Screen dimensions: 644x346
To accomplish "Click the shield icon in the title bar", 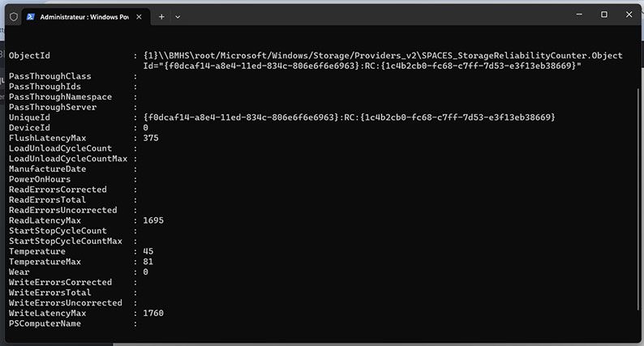I will click(x=14, y=17).
